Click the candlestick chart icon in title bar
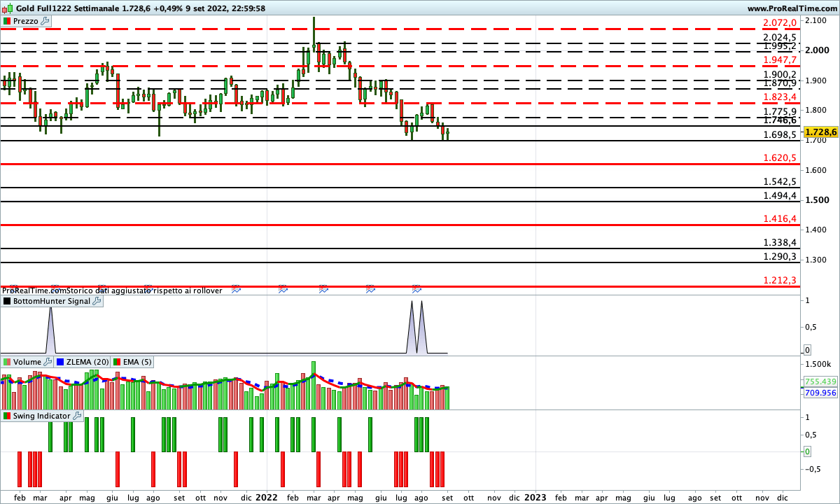This screenshot has width=840, height=504. [7, 8]
